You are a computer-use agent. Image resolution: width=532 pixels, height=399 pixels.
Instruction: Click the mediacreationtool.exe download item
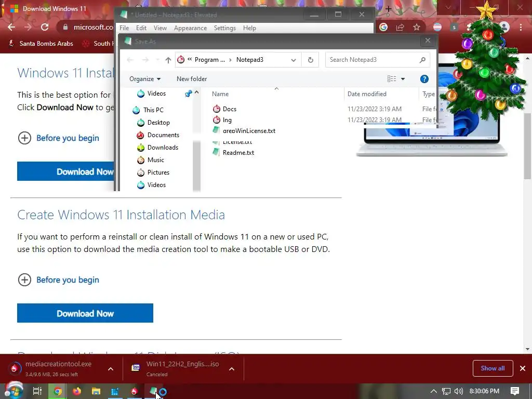[x=58, y=368]
